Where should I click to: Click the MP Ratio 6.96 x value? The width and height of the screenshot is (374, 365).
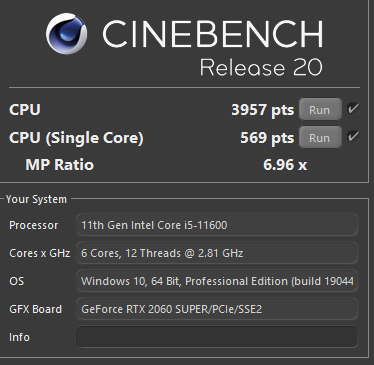point(285,165)
